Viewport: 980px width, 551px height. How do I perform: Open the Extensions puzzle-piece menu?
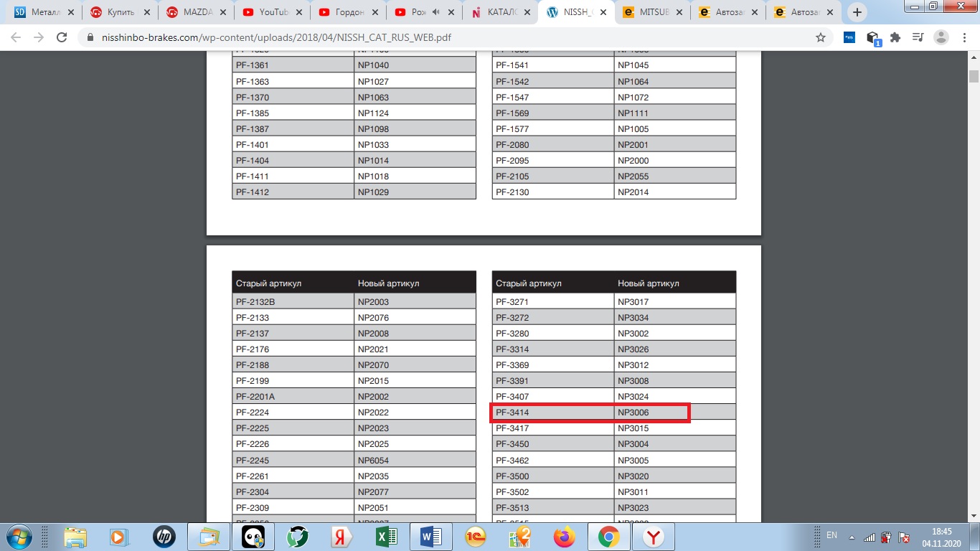pyautogui.click(x=895, y=38)
